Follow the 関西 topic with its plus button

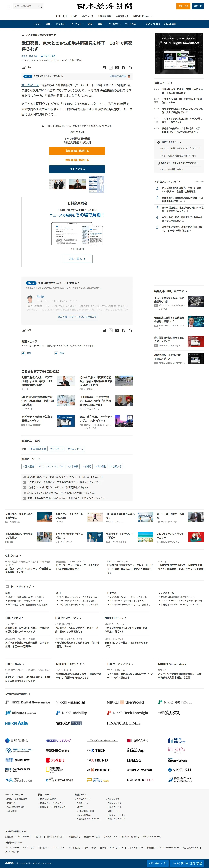(56, 354)
